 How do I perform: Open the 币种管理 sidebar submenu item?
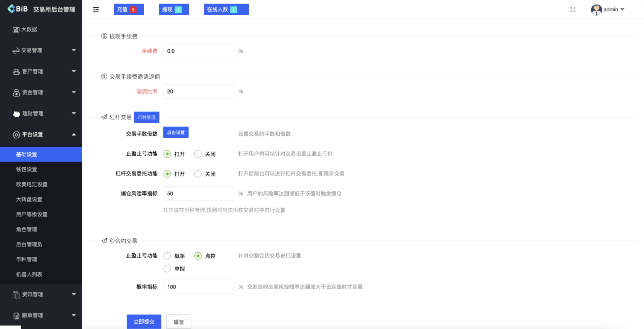pos(41,260)
